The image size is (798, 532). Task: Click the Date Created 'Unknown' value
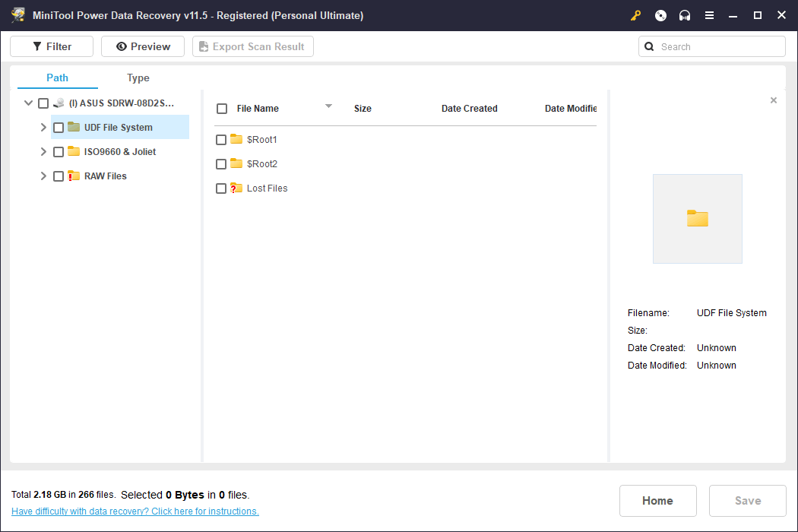716,348
